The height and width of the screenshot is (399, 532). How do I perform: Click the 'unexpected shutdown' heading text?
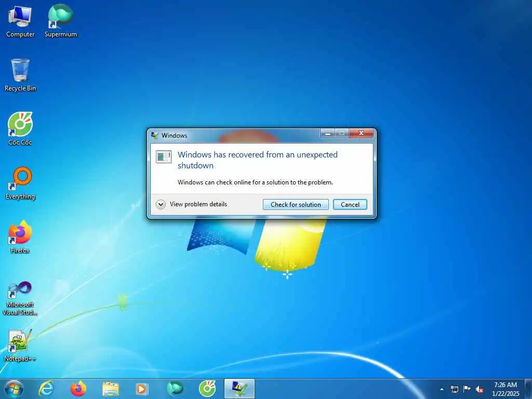[258, 160]
